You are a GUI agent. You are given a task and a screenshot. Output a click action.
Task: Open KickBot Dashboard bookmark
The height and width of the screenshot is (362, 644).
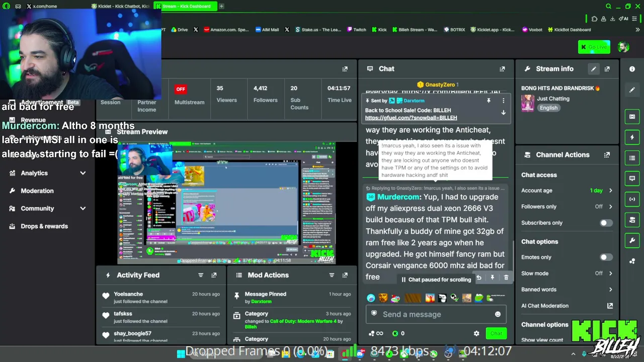569,30
